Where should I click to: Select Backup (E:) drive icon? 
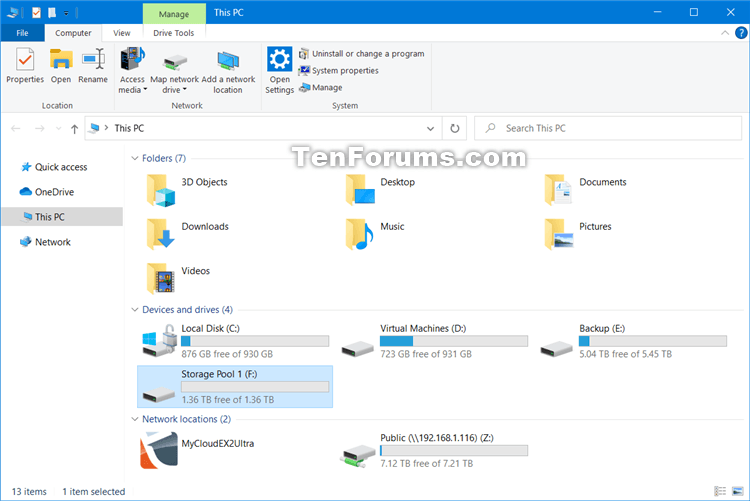click(x=557, y=348)
